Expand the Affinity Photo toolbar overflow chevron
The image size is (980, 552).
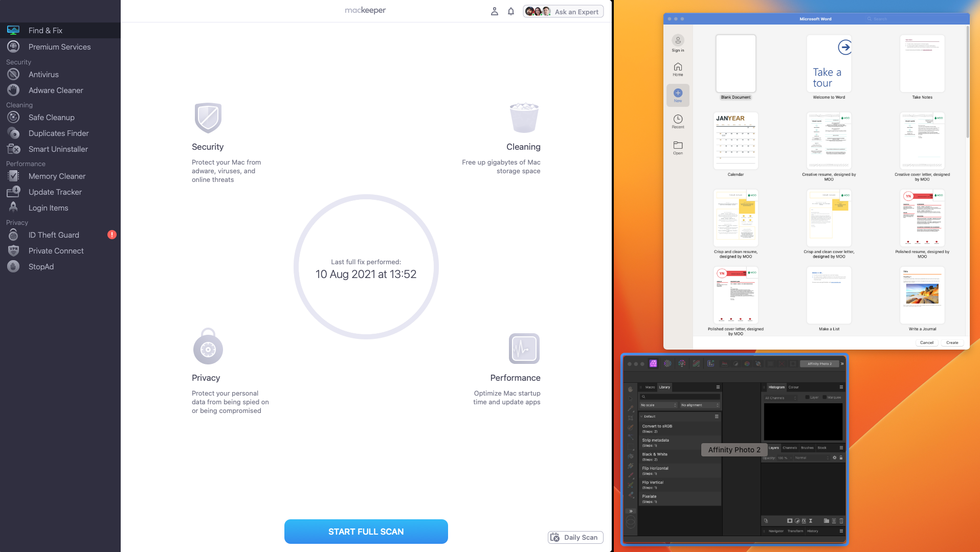[842, 364]
